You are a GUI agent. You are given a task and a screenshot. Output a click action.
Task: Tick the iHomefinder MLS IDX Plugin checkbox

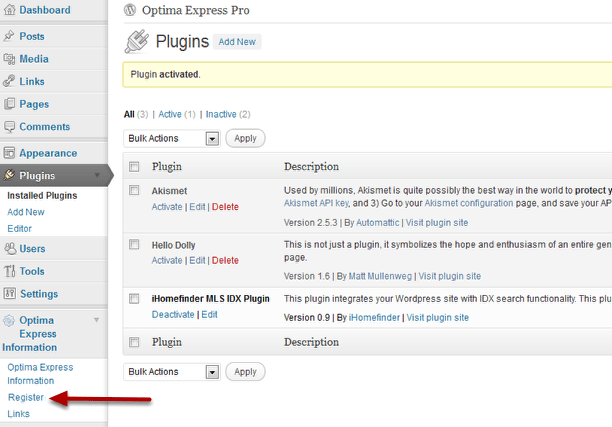[134, 299]
